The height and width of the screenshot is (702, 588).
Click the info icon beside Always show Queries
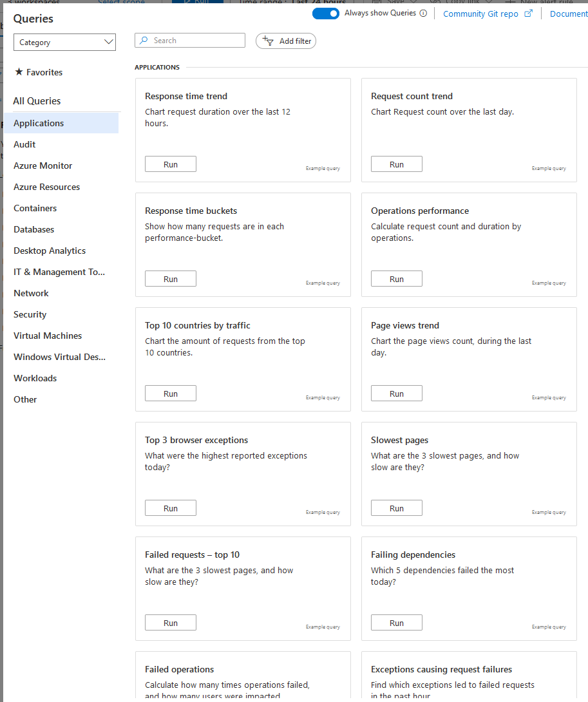coord(423,13)
